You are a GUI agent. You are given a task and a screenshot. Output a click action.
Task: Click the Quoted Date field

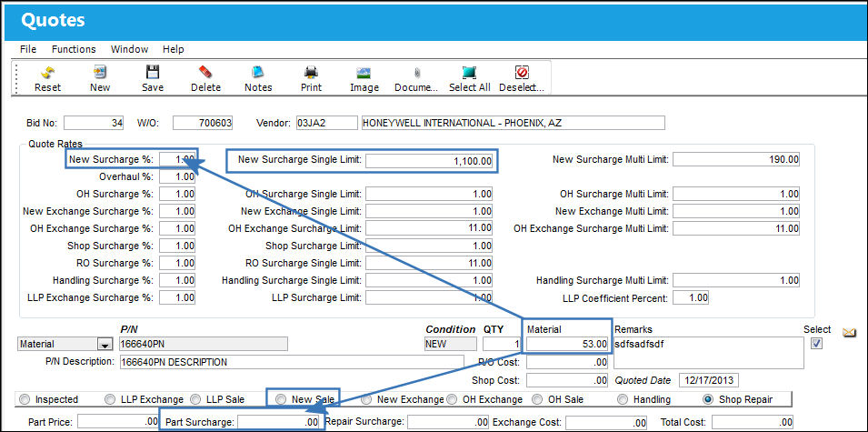point(709,380)
